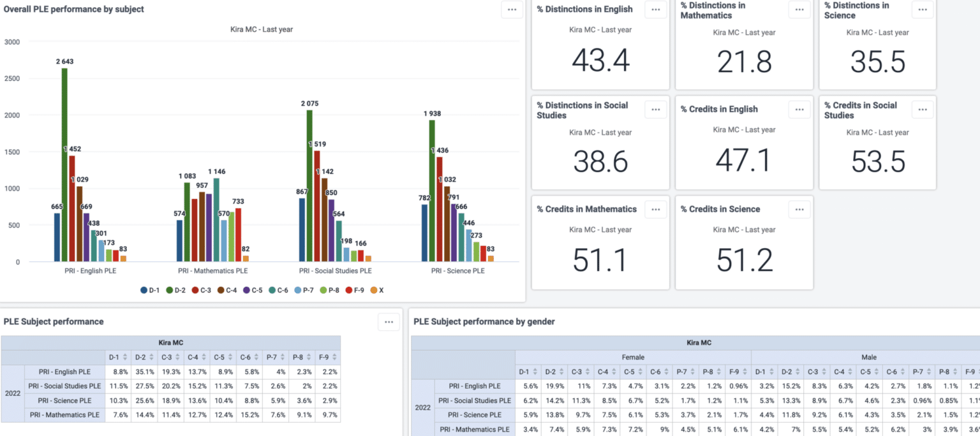Open options menu for Overall PLE performance chart

coord(512,10)
